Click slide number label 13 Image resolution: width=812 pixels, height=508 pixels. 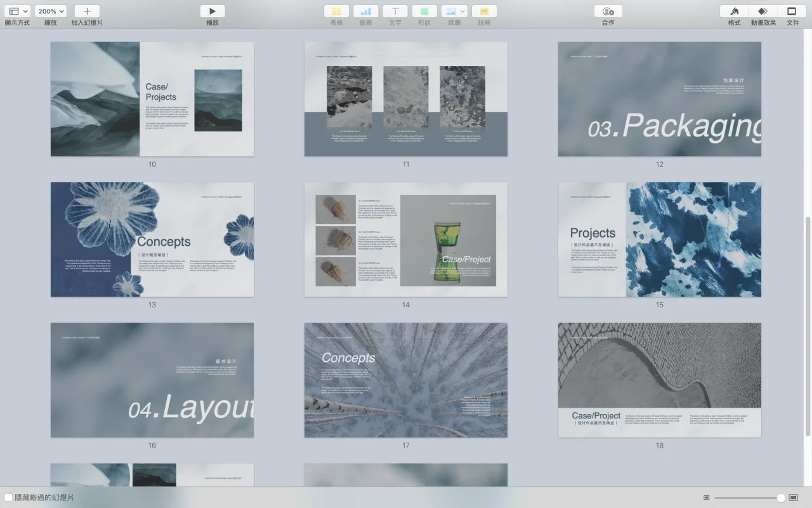[x=152, y=305]
